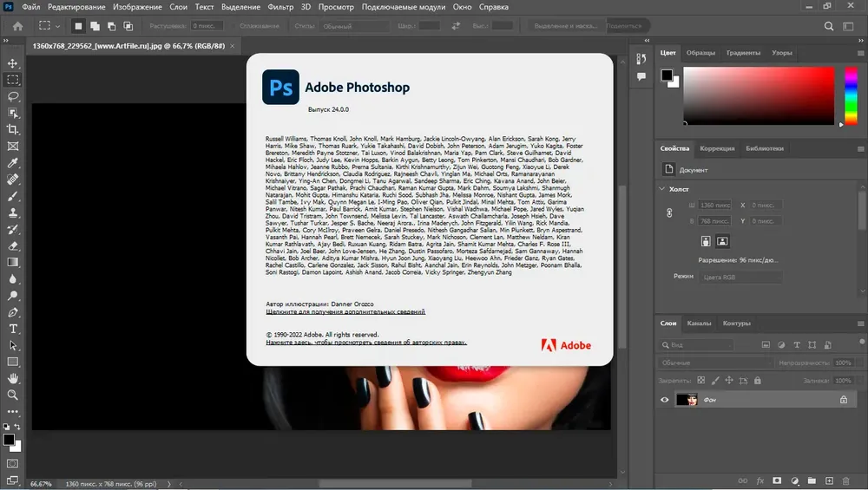Toggle lock all padlock in Закрепить row
Viewport: 868px width, 490px height.
click(x=757, y=381)
